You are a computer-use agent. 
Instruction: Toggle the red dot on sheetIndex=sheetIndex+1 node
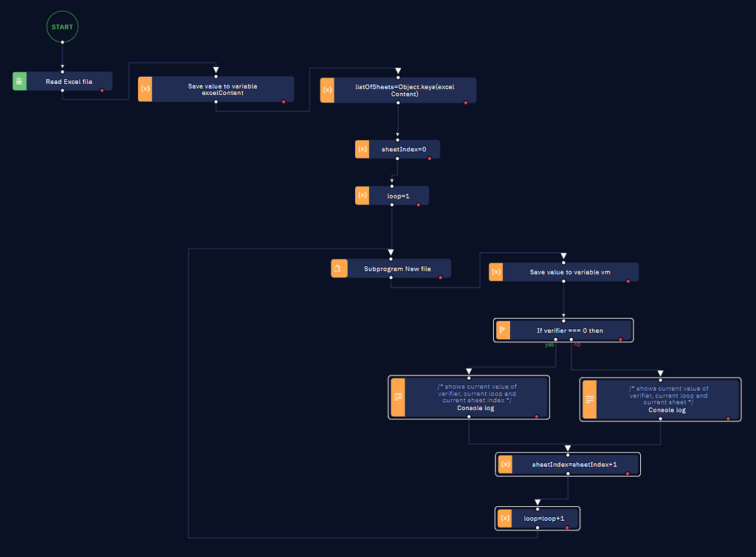point(629,473)
